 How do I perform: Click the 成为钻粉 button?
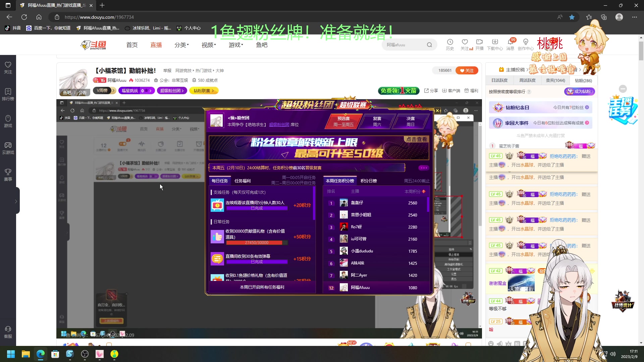[579, 92]
